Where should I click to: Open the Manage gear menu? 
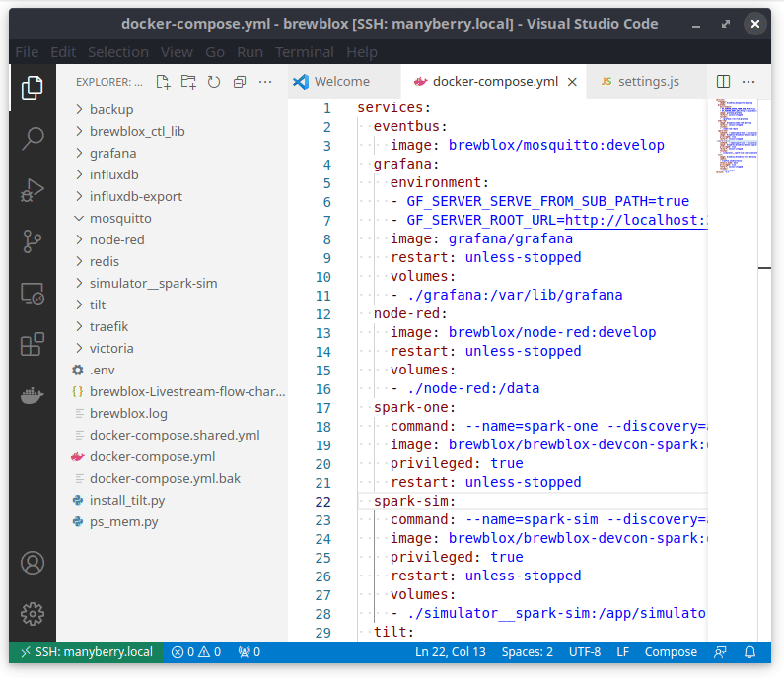point(32,614)
